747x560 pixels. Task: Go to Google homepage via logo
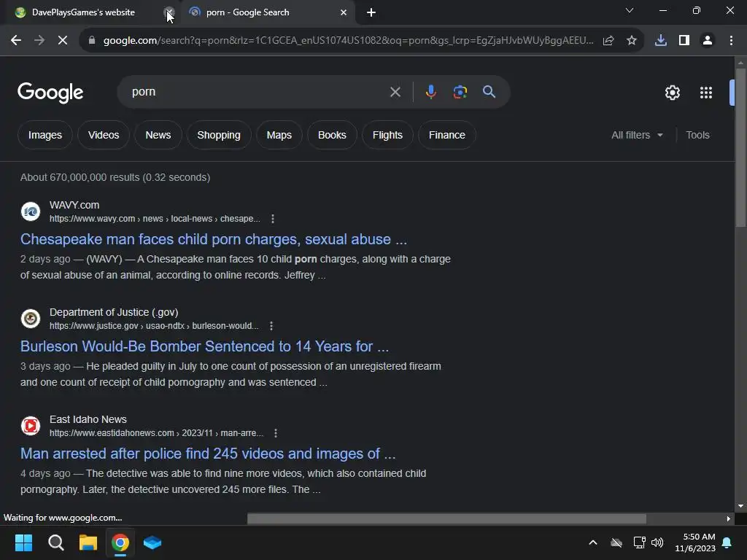pos(50,93)
